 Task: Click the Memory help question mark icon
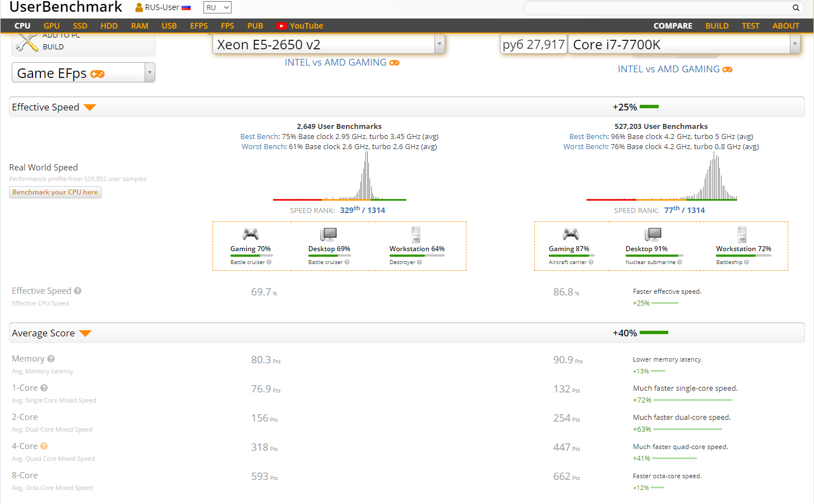tap(51, 359)
